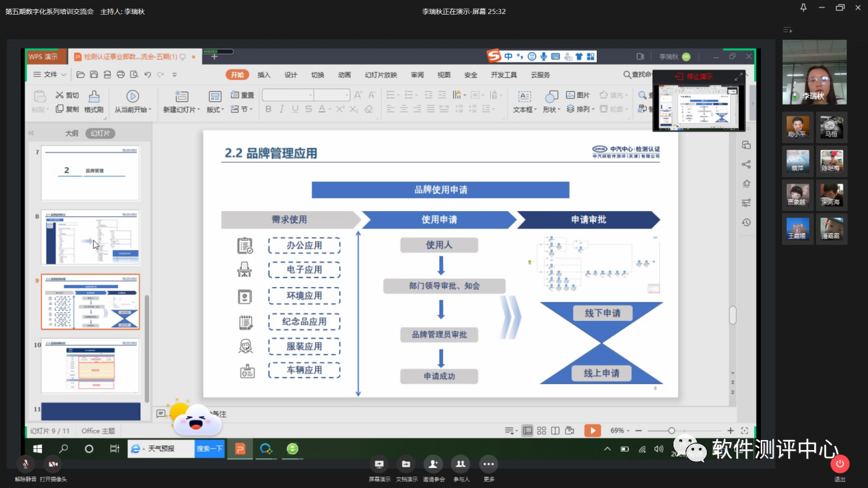Viewport: 868px width, 488px height.
Task: Click 屏幕演示 screen share icon in meeting toolbar
Action: pyautogui.click(x=380, y=464)
